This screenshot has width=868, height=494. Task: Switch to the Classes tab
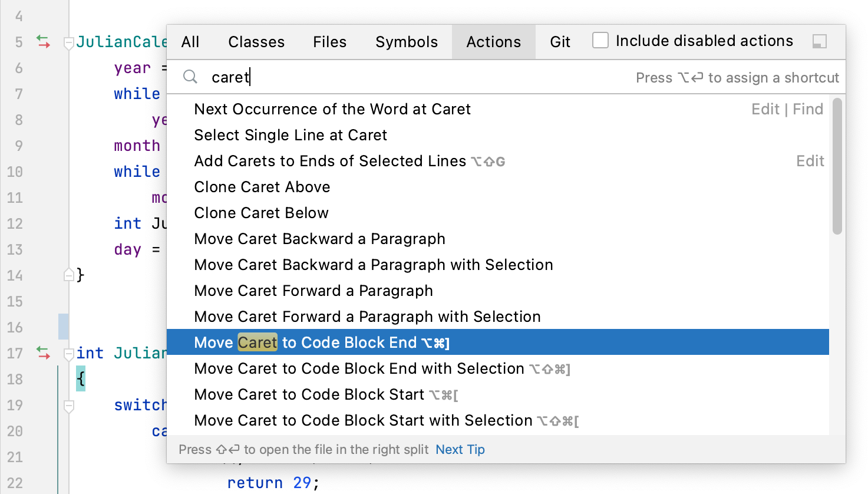(x=256, y=41)
